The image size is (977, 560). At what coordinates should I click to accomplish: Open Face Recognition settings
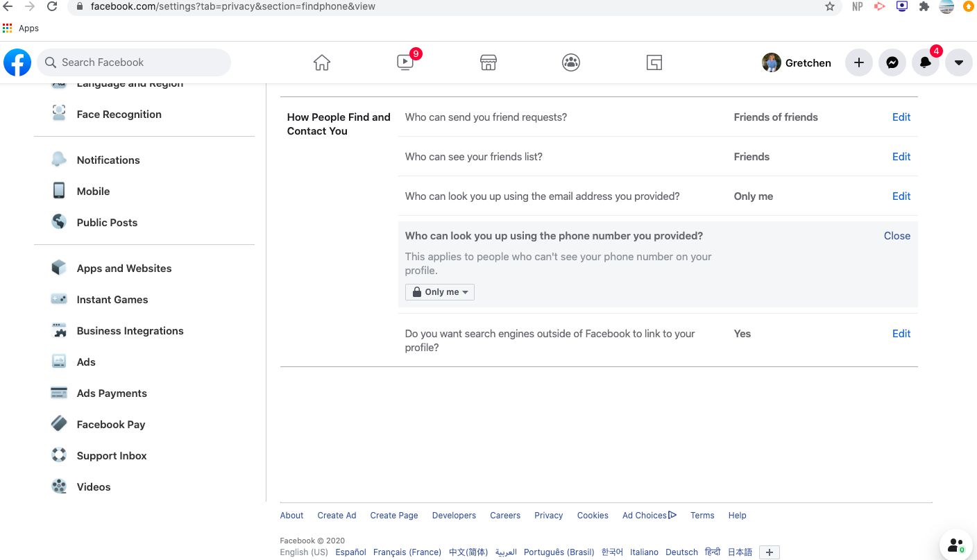(x=119, y=114)
